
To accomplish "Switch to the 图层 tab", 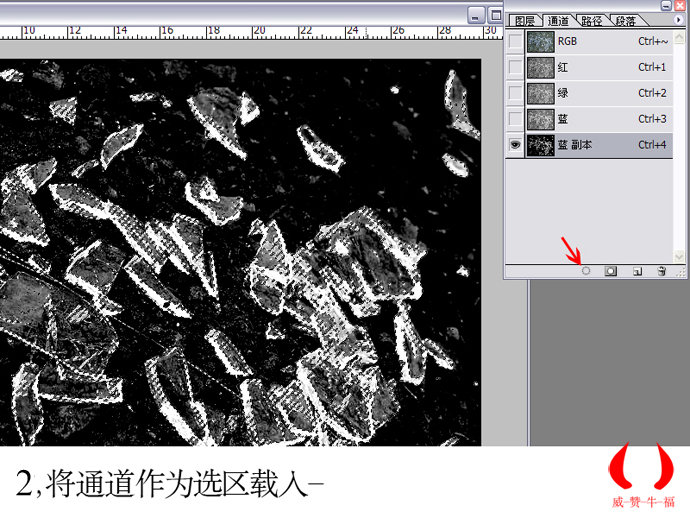I will coord(525,21).
